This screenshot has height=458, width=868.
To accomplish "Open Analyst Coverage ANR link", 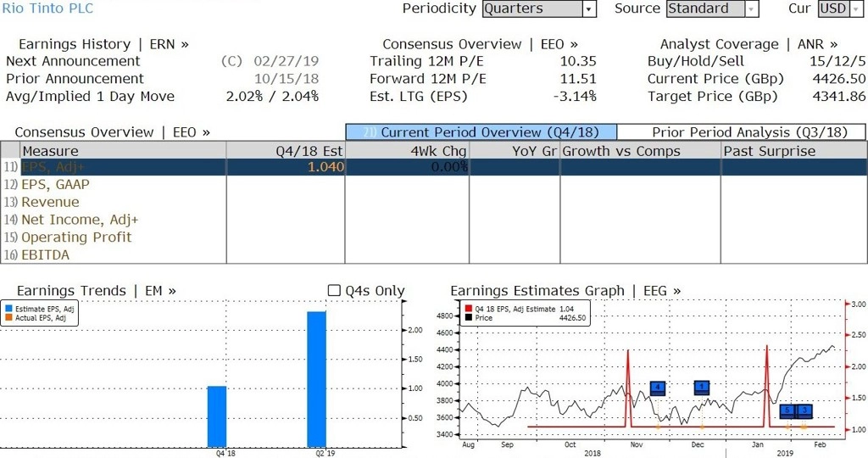I will (x=748, y=44).
